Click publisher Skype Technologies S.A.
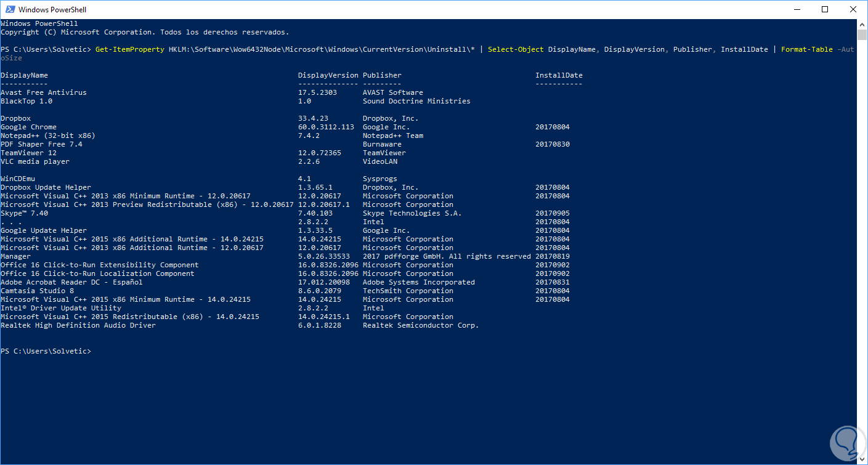The image size is (868, 465). pos(412,213)
